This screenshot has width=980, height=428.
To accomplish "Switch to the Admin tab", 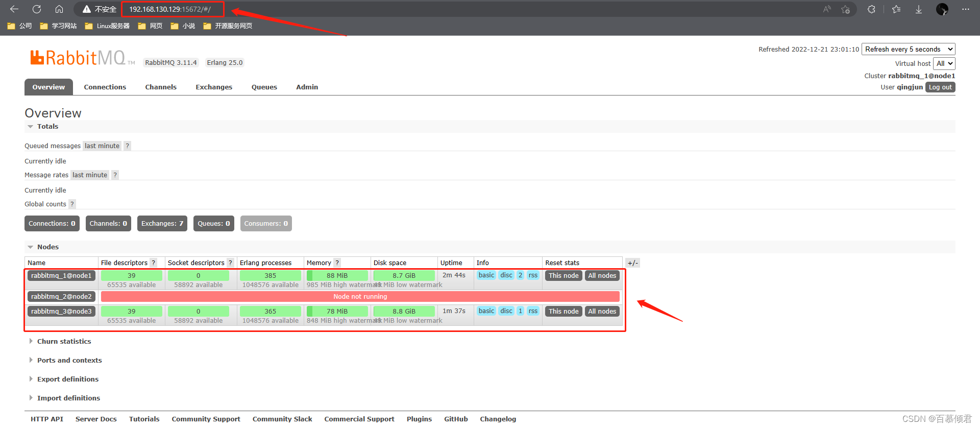I will pos(307,87).
